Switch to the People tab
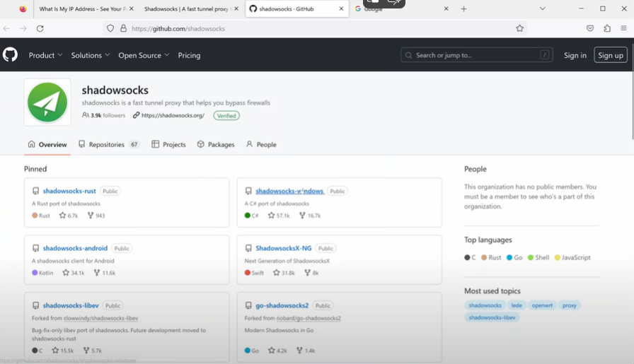The height and width of the screenshot is (364, 634). tap(261, 144)
